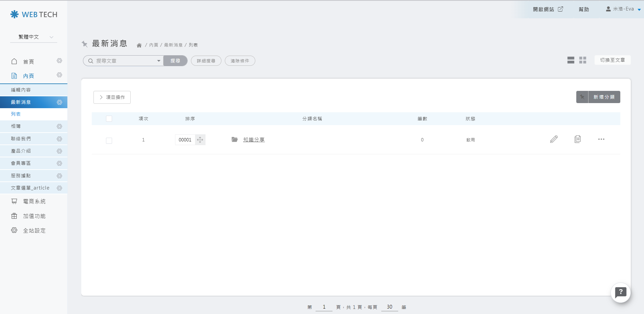Click the 搜尋文章 search input field

click(124, 61)
